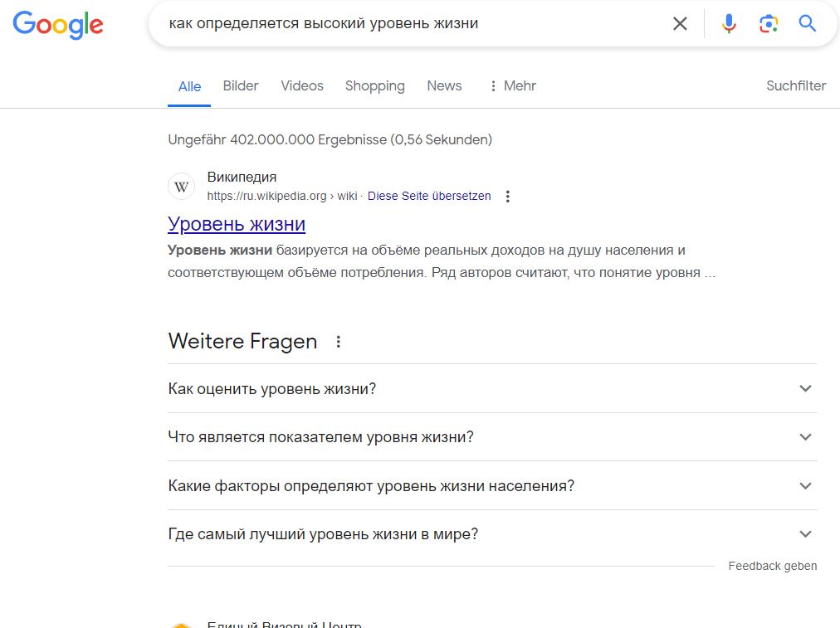Expand question Как оценить уровень жизни?

click(492, 389)
